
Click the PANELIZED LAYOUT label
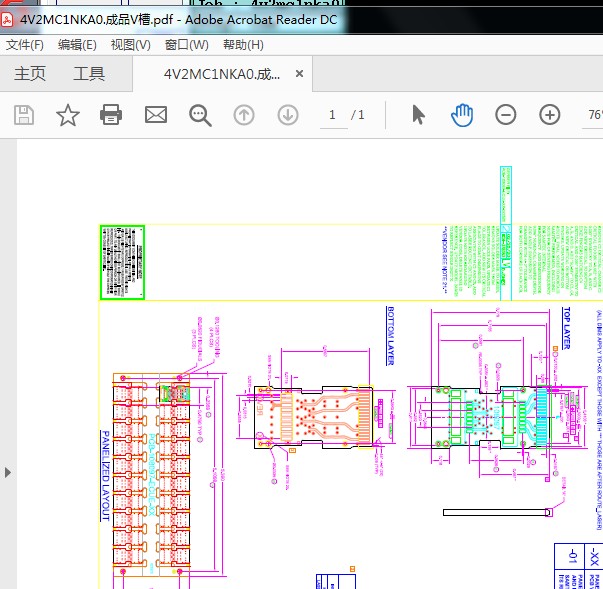click(x=105, y=476)
